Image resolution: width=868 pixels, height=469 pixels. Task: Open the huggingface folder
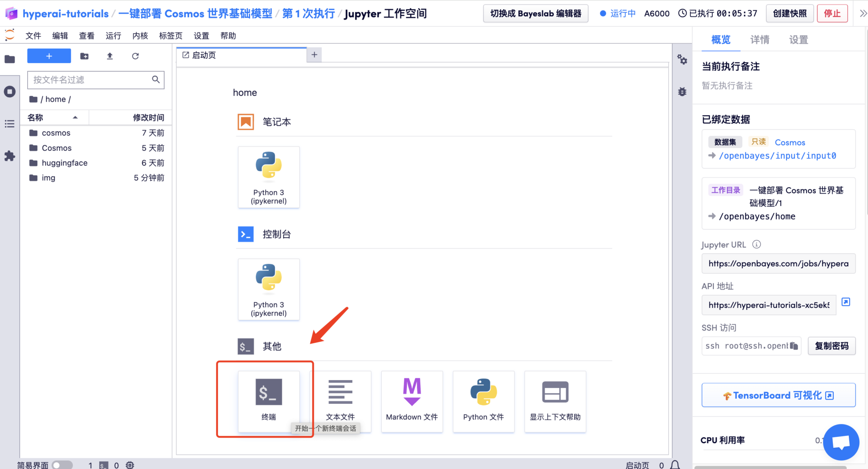click(x=64, y=163)
